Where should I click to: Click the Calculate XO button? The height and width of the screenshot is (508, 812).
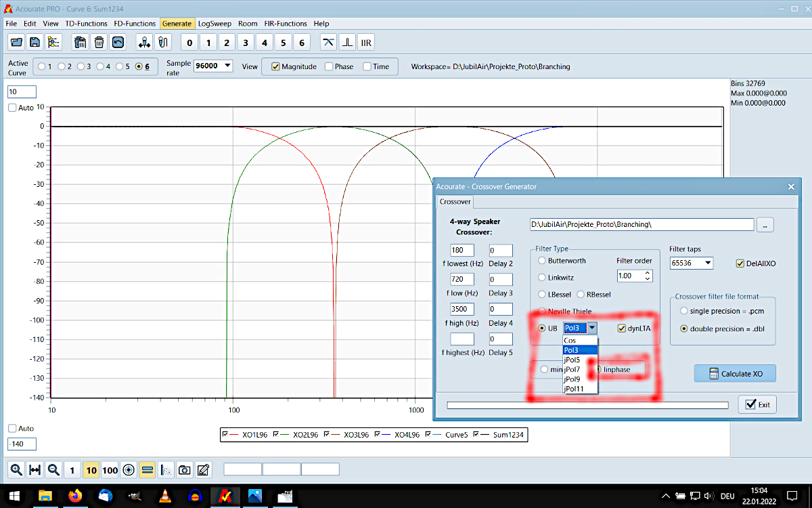click(x=735, y=373)
